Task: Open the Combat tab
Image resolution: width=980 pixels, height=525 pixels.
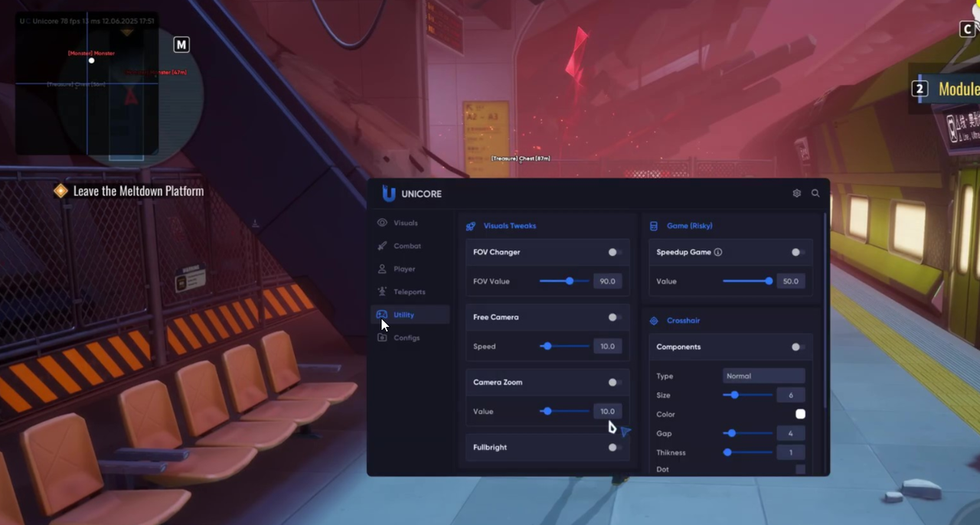Action: pos(411,246)
